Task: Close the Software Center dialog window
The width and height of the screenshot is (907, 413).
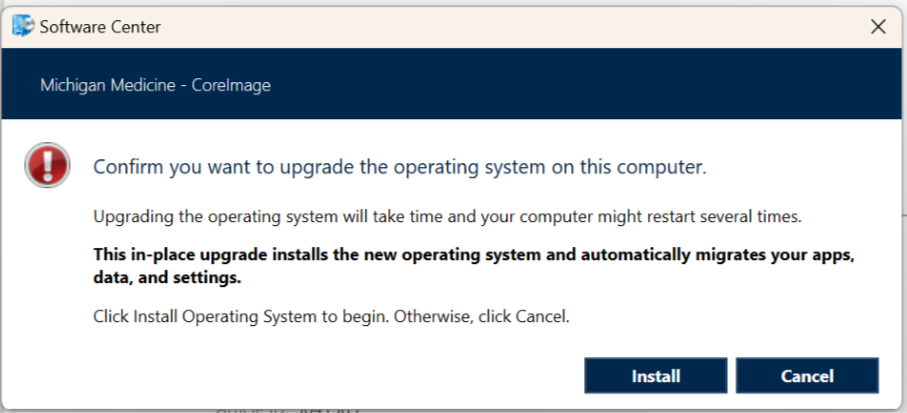Action: (878, 27)
